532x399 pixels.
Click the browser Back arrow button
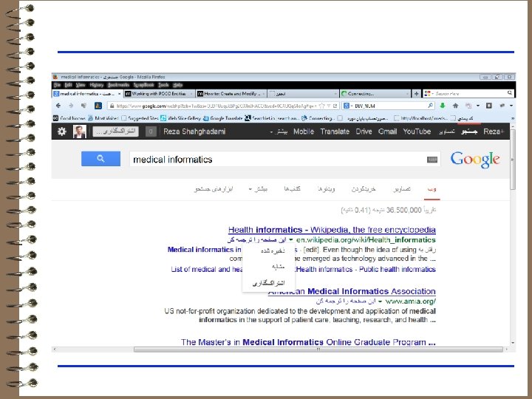point(58,106)
